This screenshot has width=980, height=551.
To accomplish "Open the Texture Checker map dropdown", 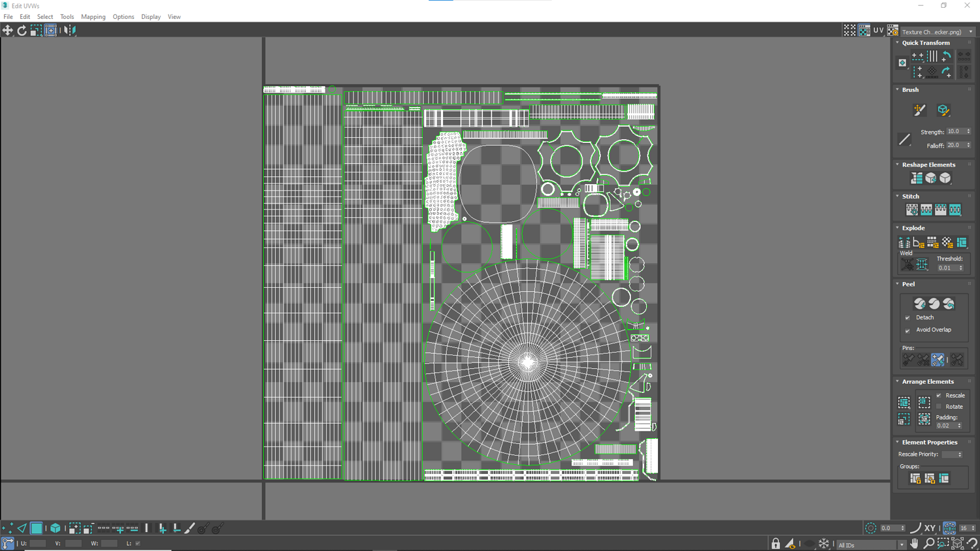I will coord(938,31).
